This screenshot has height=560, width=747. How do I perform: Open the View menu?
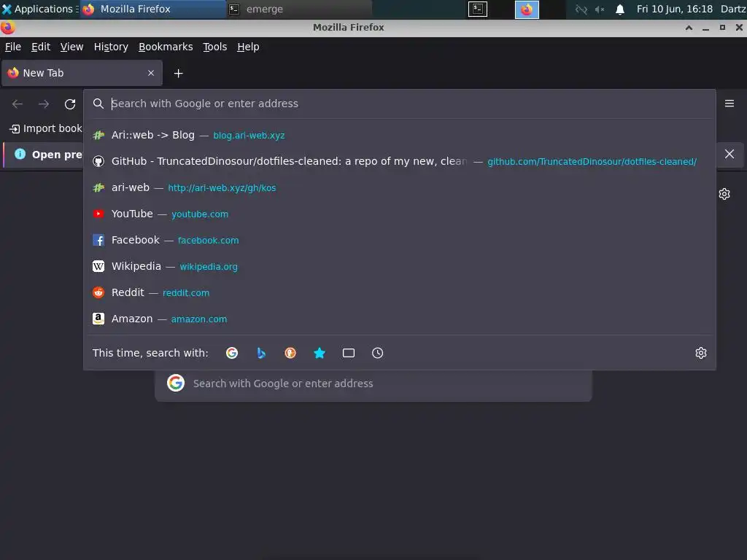[x=71, y=47]
